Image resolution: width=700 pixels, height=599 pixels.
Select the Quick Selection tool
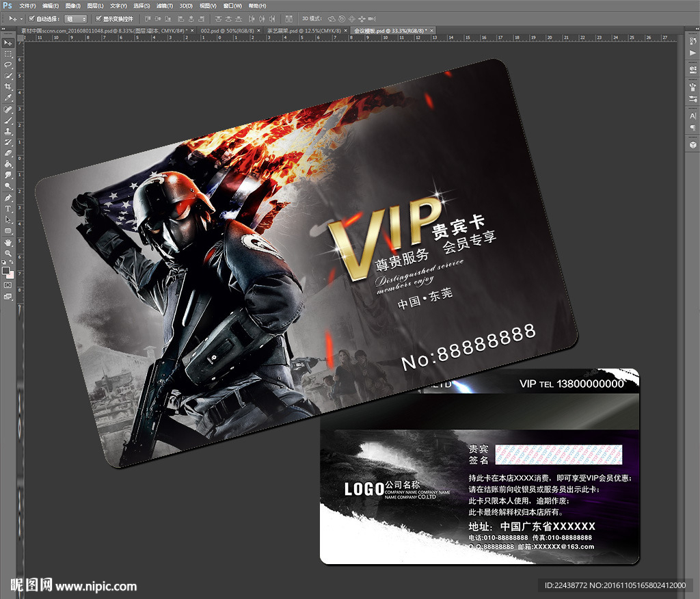pos(8,76)
